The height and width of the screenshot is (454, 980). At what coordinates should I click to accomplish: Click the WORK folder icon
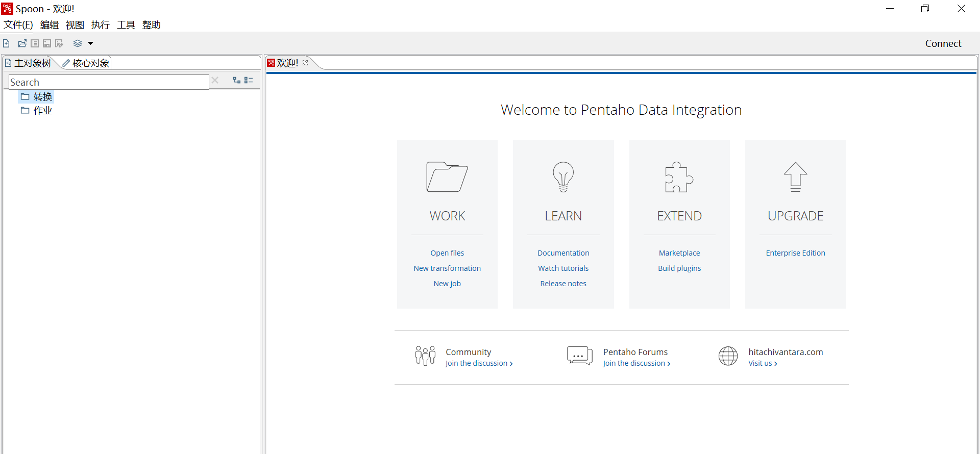click(447, 176)
